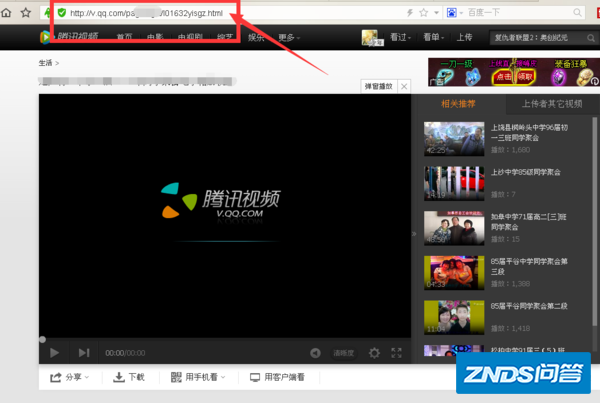
Task: Click the Tencent Video logo in the header
Action: pyautogui.click(x=69, y=37)
